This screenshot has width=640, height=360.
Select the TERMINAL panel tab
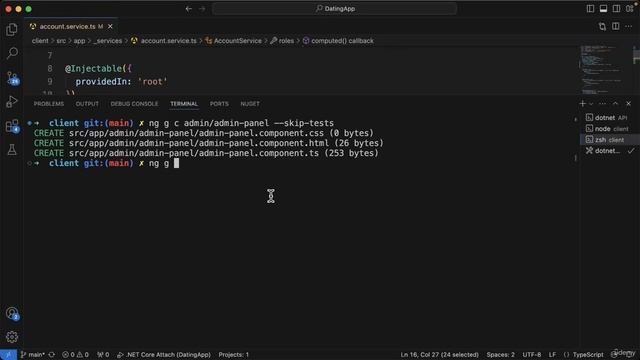click(184, 104)
